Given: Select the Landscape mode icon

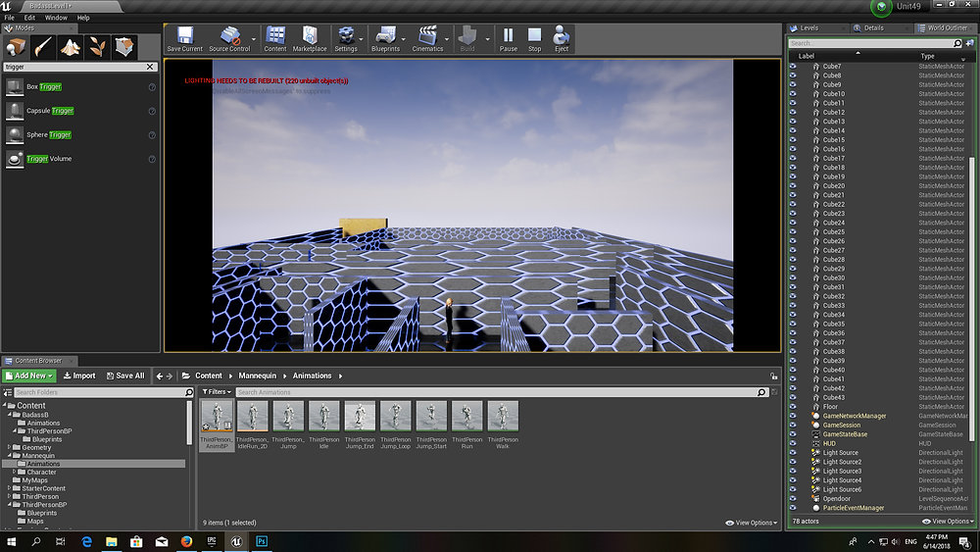Looking at the screenshot, I should pos(71,47).
